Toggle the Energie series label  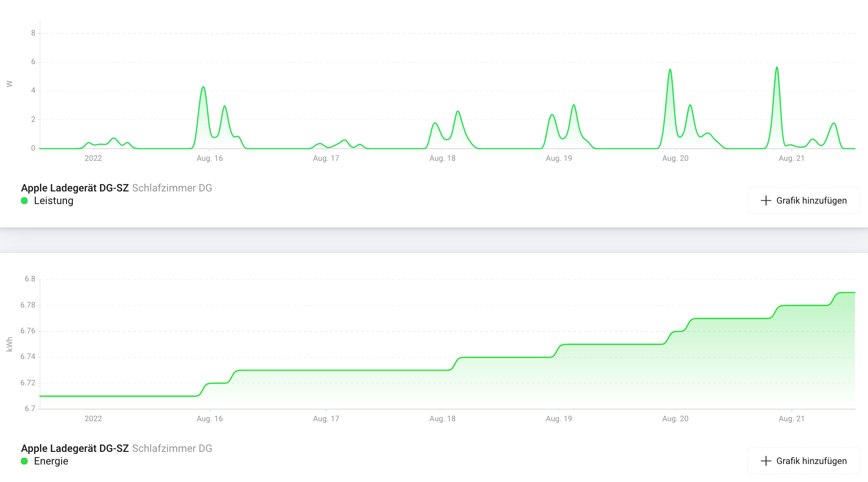pos(51,461)
